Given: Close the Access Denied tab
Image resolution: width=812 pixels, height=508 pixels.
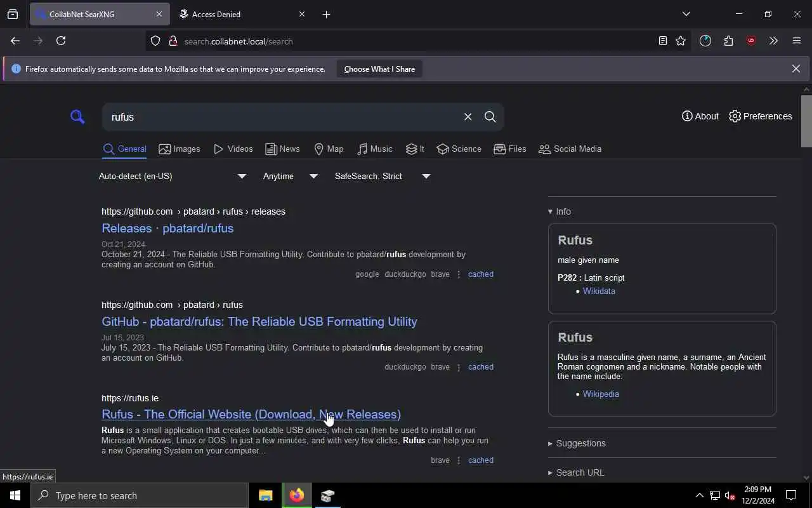Looking at the screenshot, I should 302,14.
